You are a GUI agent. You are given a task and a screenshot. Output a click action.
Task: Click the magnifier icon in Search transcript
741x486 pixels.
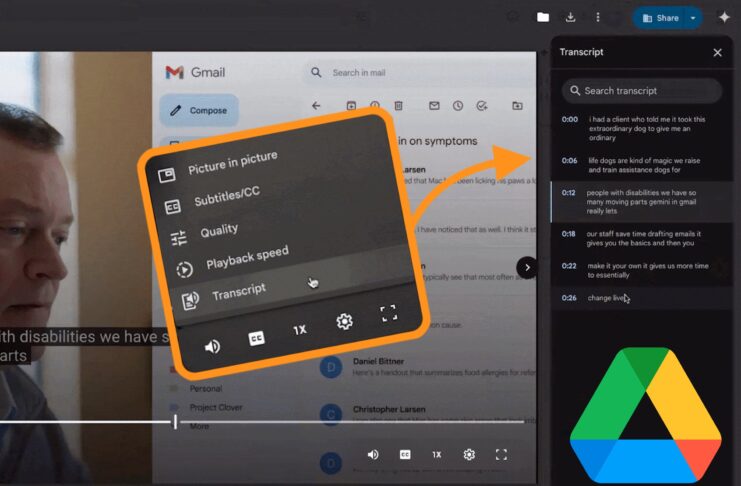[x=575, y=91]
